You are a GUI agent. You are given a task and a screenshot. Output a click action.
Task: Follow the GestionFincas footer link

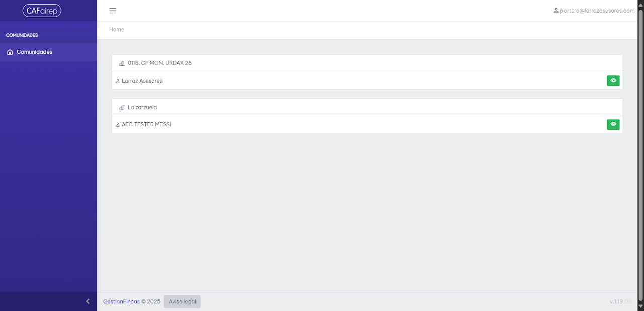point(121,302)
